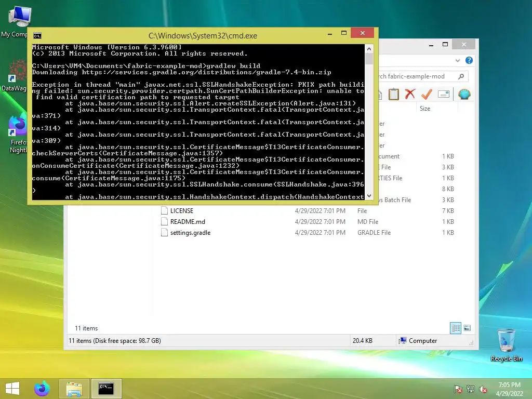Open the Recycle Bin desktop icon
532x399 pixels.
point(506,345)
